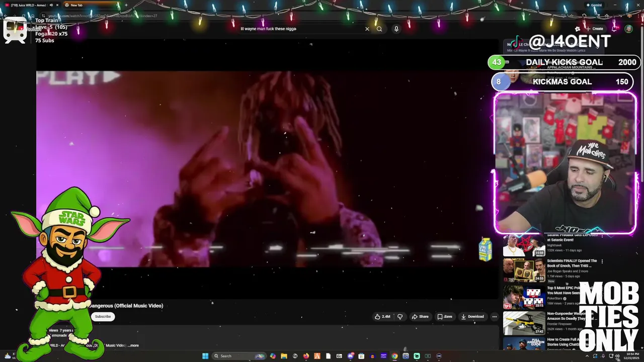Click the main video player to pause
Image resolution: width=644 pixels, height=362 pixels.
tap(267, 168)
